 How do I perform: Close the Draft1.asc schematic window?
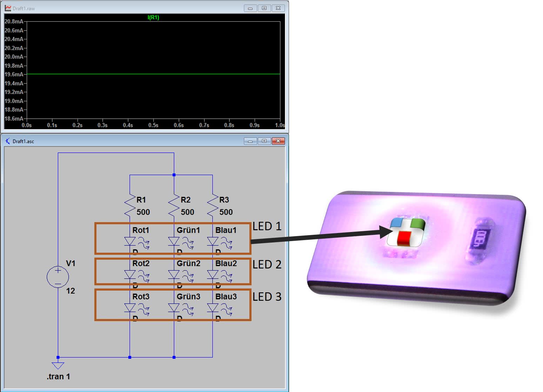(x=278, y=141)
